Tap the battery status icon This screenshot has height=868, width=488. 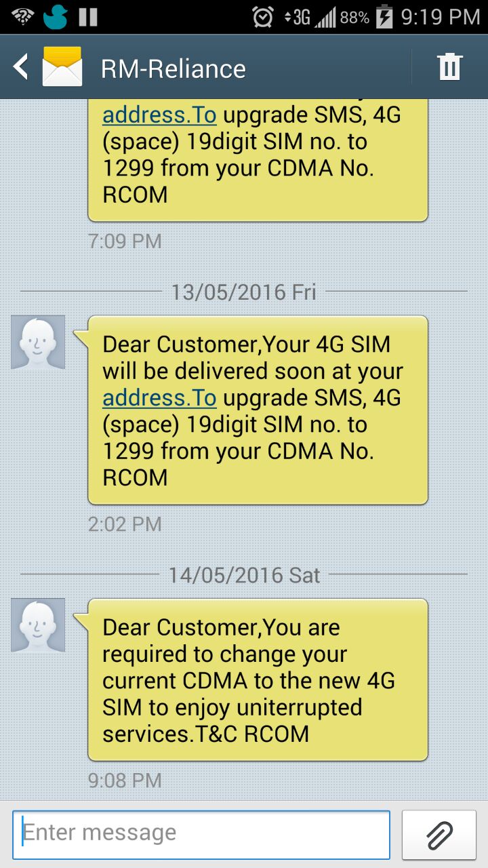(x=384, y=17)
